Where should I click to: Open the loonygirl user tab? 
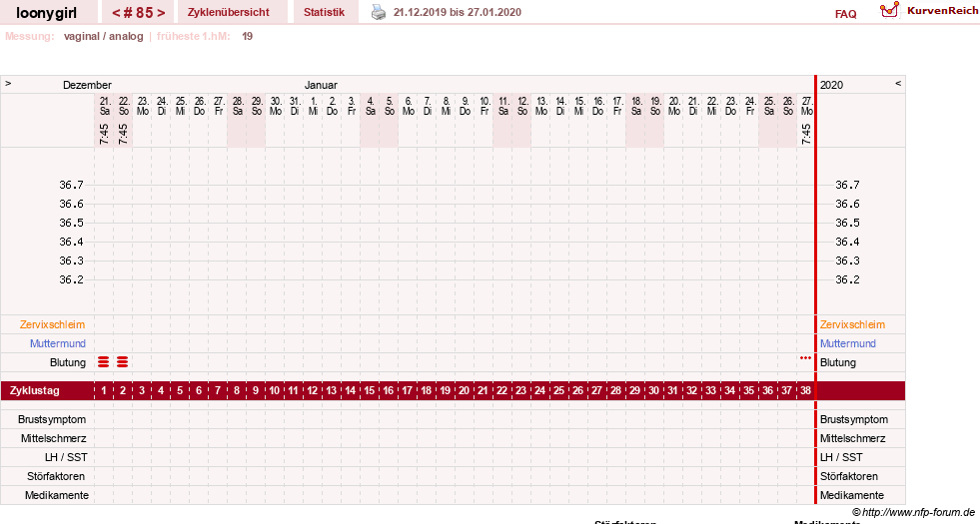click(47, 13)
